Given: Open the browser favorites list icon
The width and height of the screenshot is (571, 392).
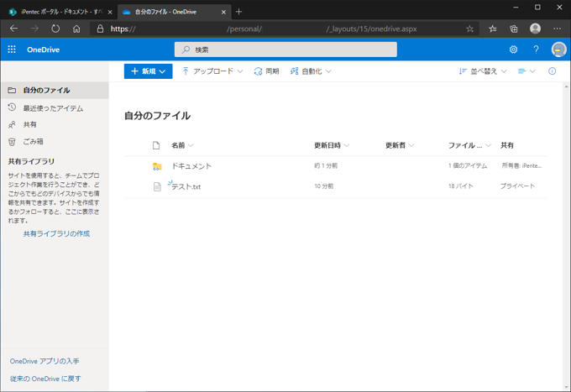Looking at the screenshot, I should [492, 29].
